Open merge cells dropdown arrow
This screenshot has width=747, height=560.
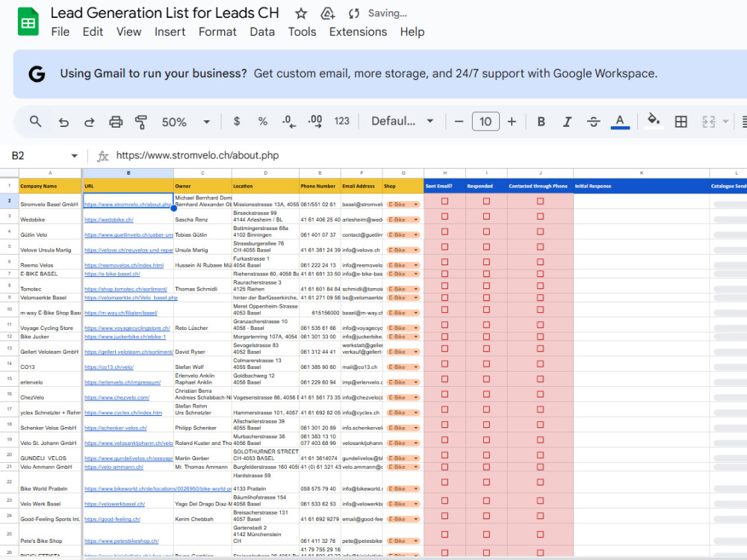click(x=725, y=122)
